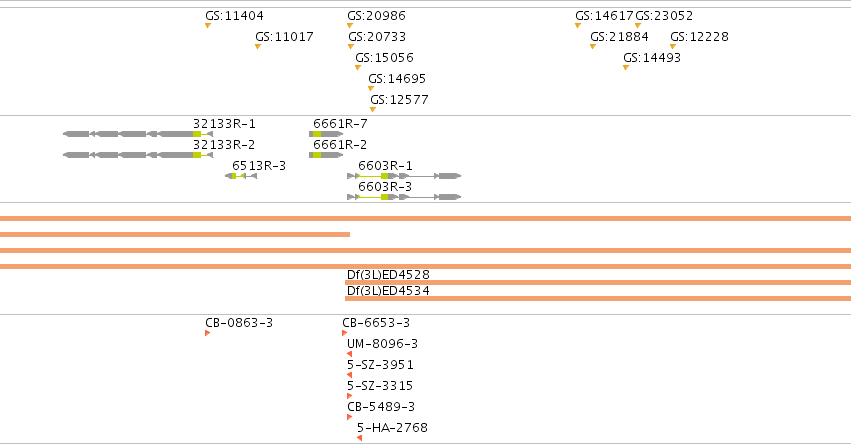Select the Df(3L)ED4528 deficiency bar

click(598, 283)
